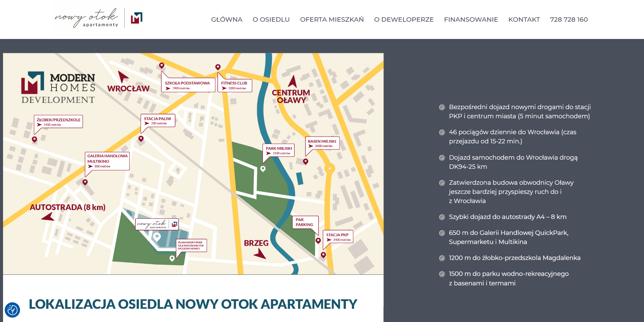This screenshot has height=322, width=644.
Task: Click the WROCŁAW map text
Action: pyautogui.click(x=128, y=88)
